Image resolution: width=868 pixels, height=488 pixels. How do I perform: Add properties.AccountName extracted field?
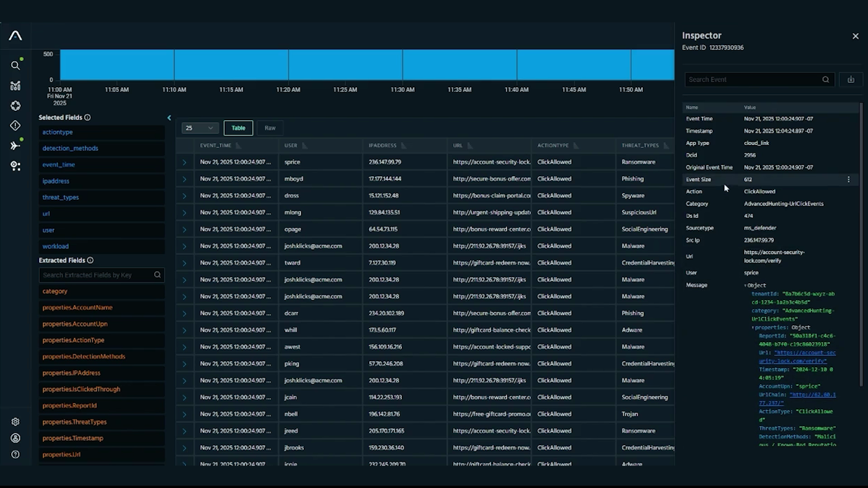(77, 308)
